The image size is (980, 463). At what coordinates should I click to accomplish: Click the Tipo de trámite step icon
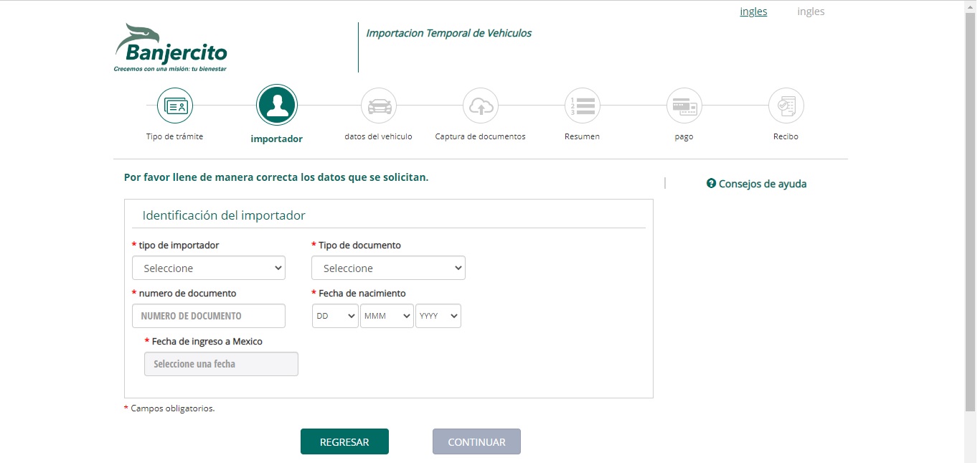pos(174,105)
